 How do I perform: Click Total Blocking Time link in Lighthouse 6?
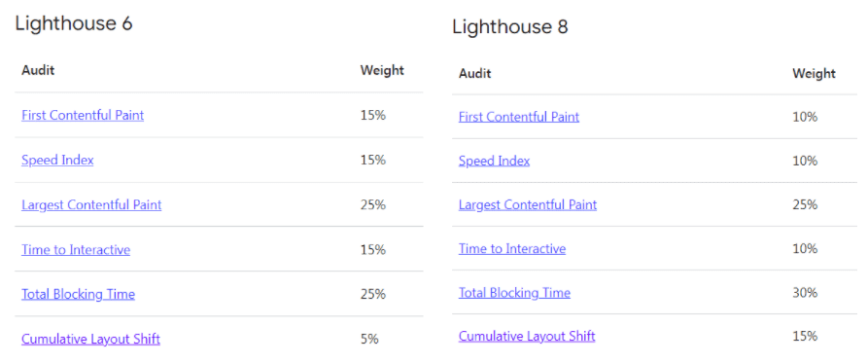[x=78, y=294]
